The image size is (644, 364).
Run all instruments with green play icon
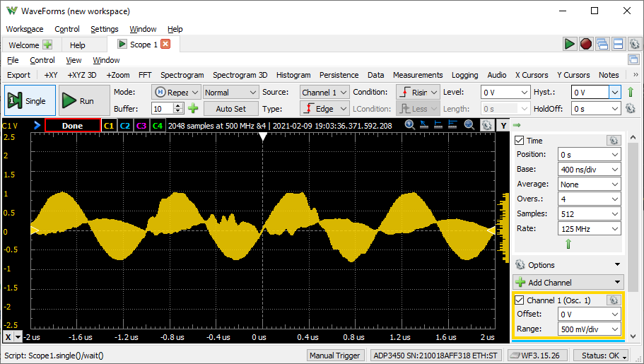click(569, 44)
